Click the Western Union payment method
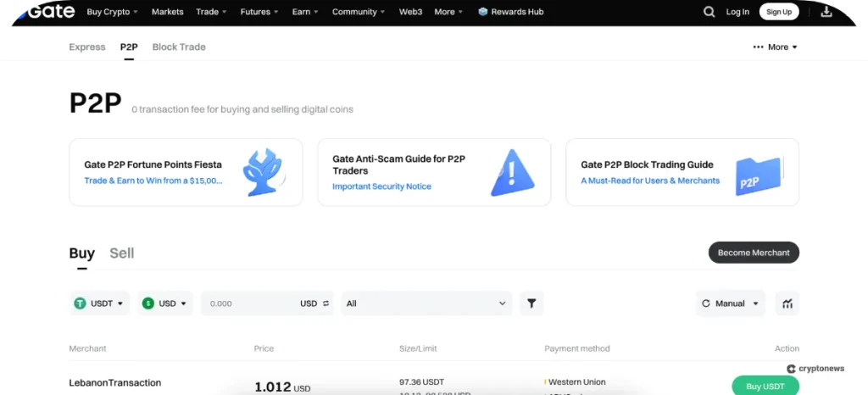 pos(576,381)
